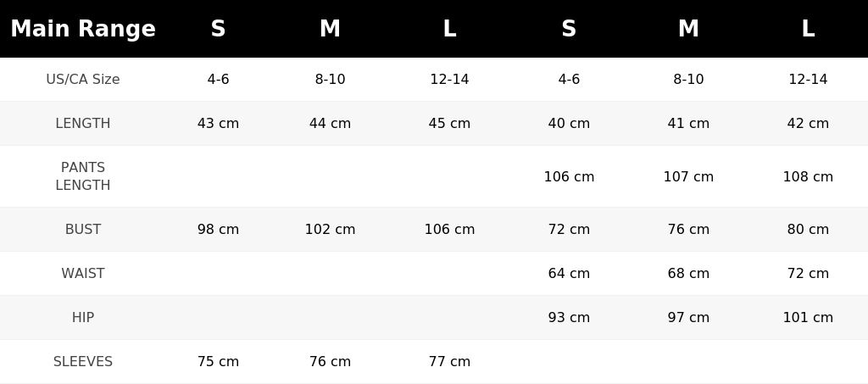Click the 98 cm bust value
The height and width of the screenshot is (384, 868).
pos(218,229)
